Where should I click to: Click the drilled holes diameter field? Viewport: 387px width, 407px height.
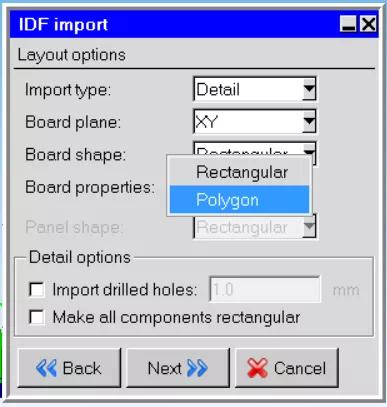coord(265,289)
